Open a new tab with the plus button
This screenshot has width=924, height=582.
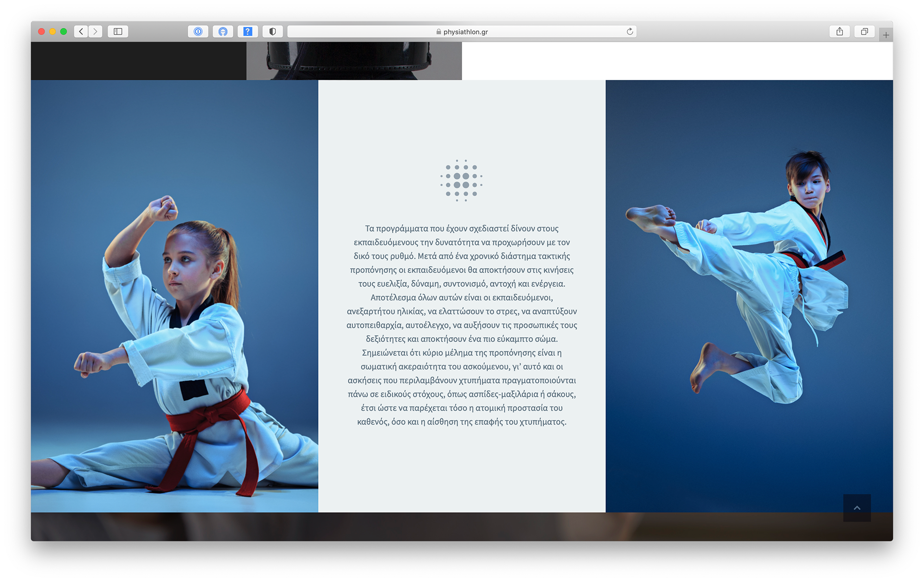(886, 35)
